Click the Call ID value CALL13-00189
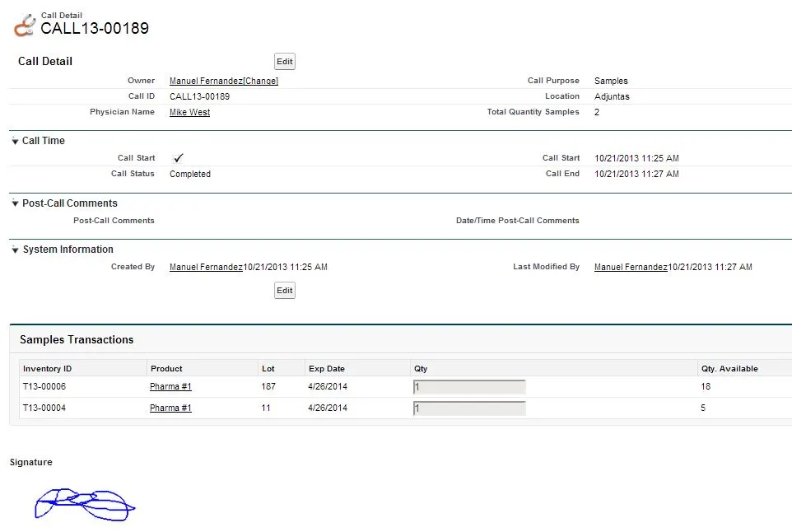The image size is (792, 532). point(199,96)
